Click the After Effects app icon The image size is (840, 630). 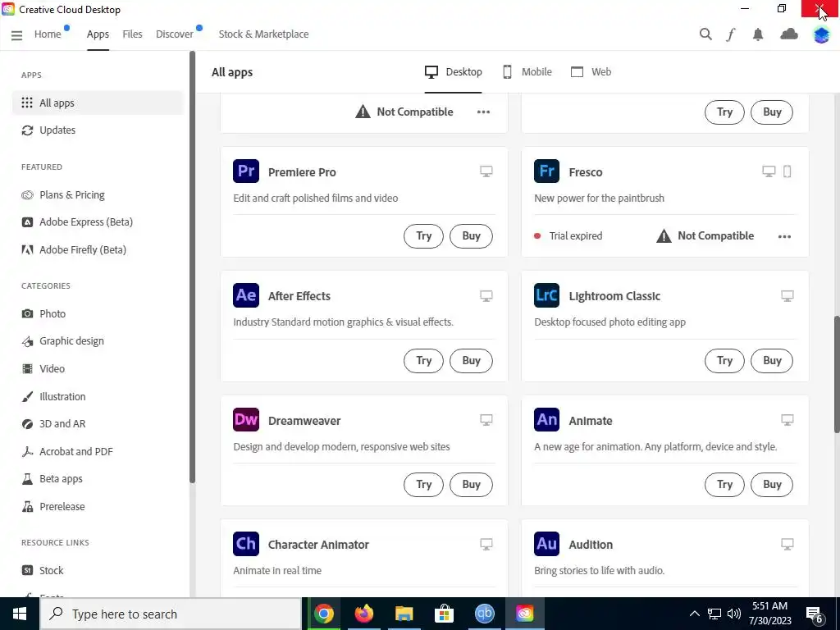pyautogui.click(x=246, y=295)
